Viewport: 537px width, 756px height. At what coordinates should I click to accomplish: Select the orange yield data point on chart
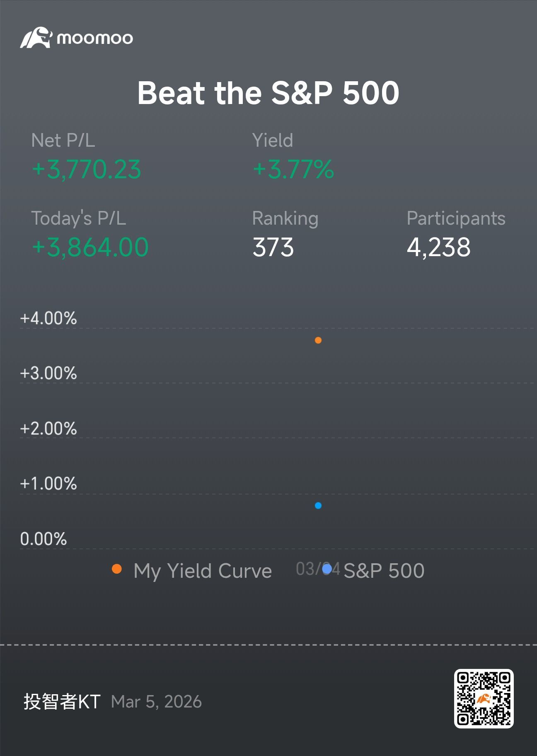318,340
